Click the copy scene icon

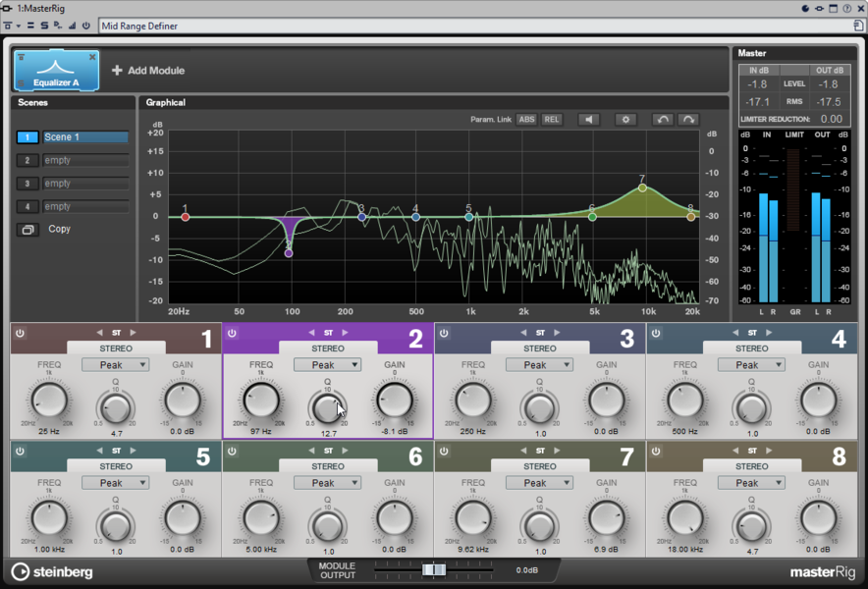pos(27,230)
